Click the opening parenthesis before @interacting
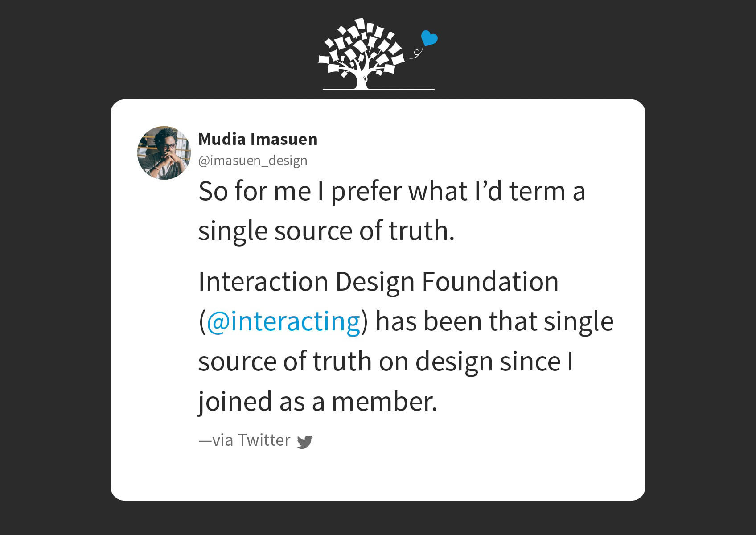Image resolution: width=756 pixels, height=535 pixels. (202, 322)
